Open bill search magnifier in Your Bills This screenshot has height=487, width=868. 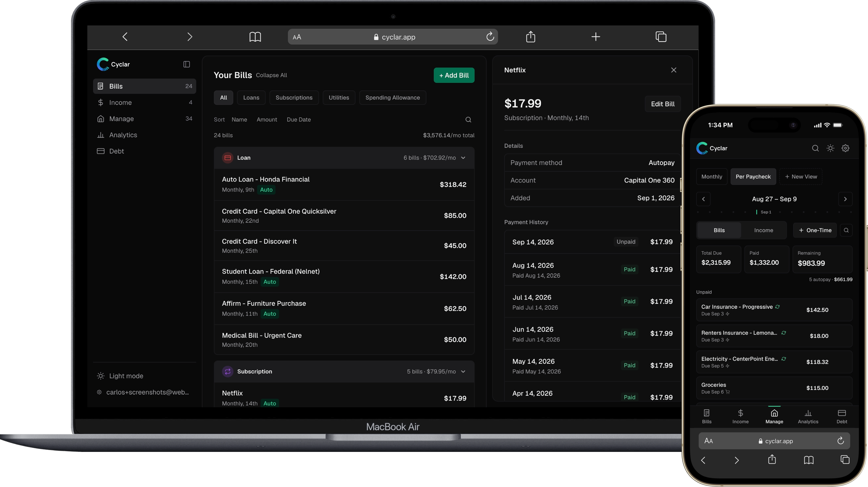click(x=468, y=120)
